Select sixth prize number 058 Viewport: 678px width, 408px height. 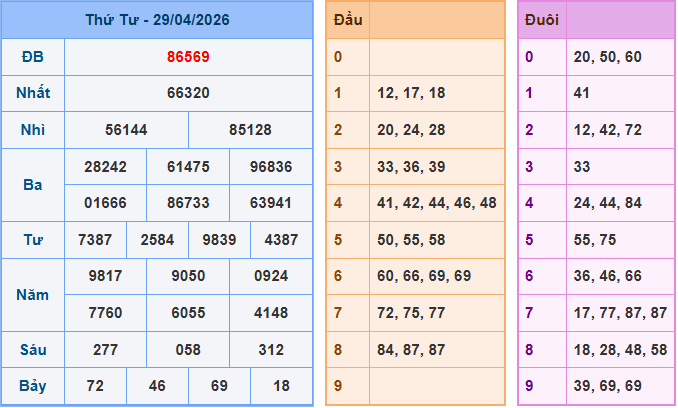(x=188, y=349)
